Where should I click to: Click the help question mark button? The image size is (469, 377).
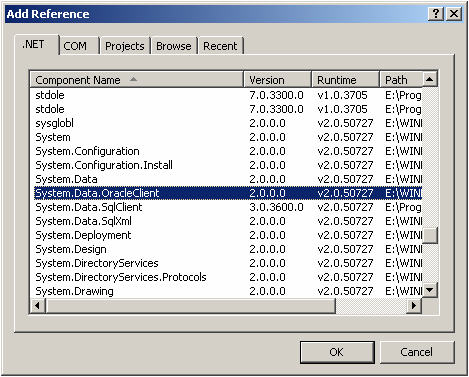click(436, 14)
